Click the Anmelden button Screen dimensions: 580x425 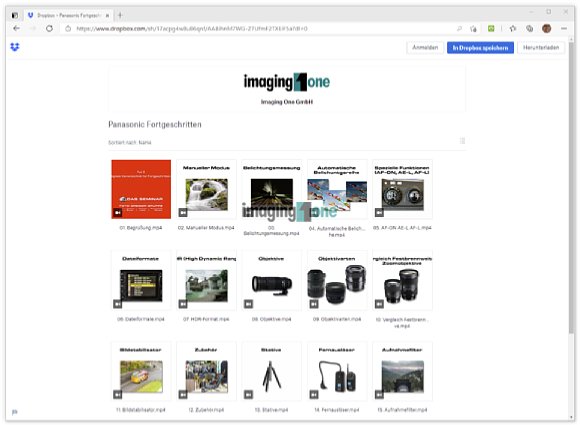tap(425, 47)
